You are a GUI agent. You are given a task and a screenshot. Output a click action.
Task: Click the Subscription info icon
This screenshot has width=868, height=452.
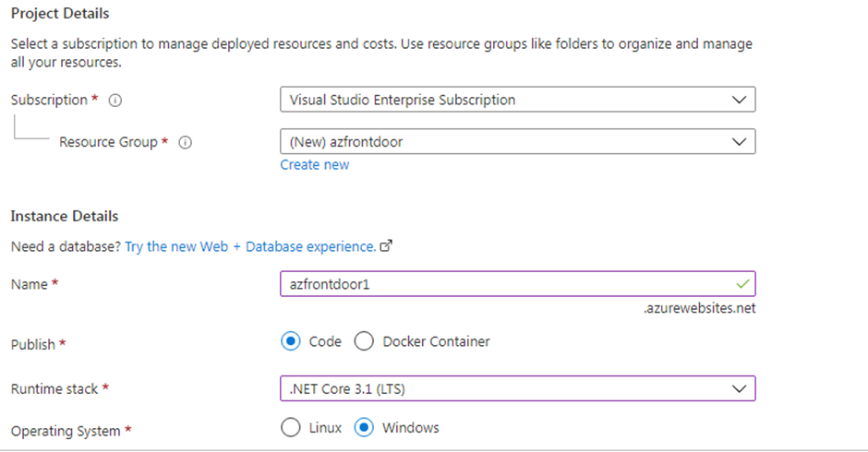115,101
